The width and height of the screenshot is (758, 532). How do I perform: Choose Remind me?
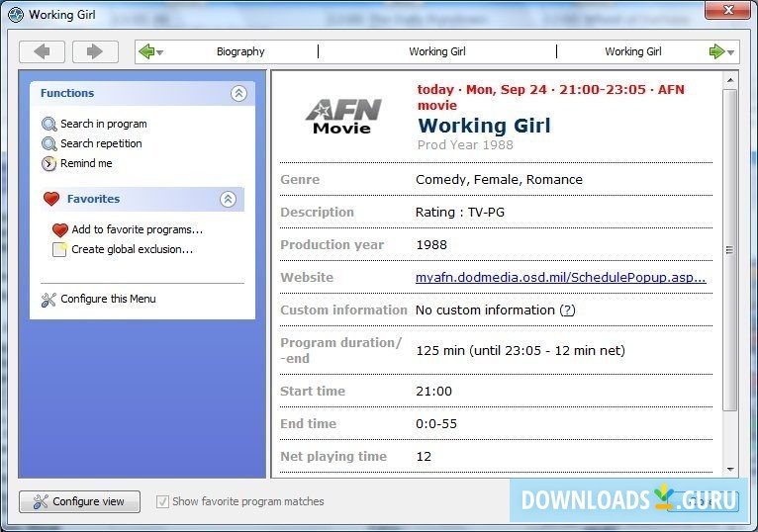click(86, 163)
